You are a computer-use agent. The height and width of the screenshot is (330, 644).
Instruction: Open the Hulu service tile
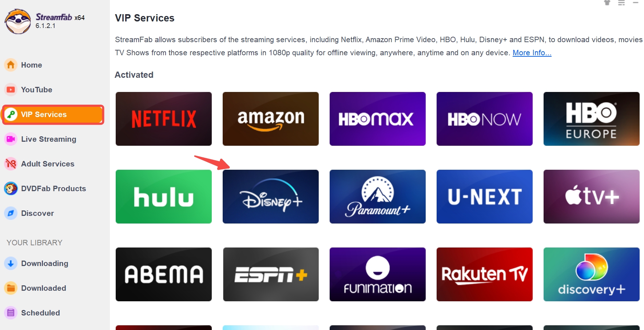tap(164, 197)
